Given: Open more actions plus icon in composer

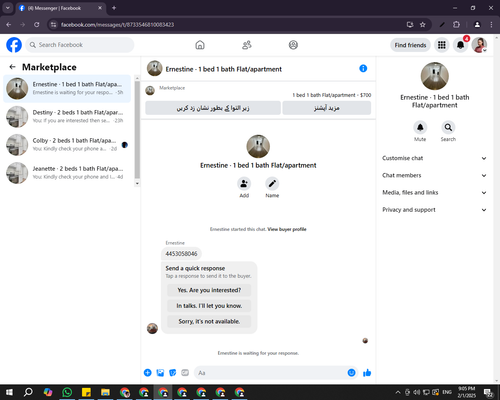Looking at the screenshot, I should (x=148, y=373).
